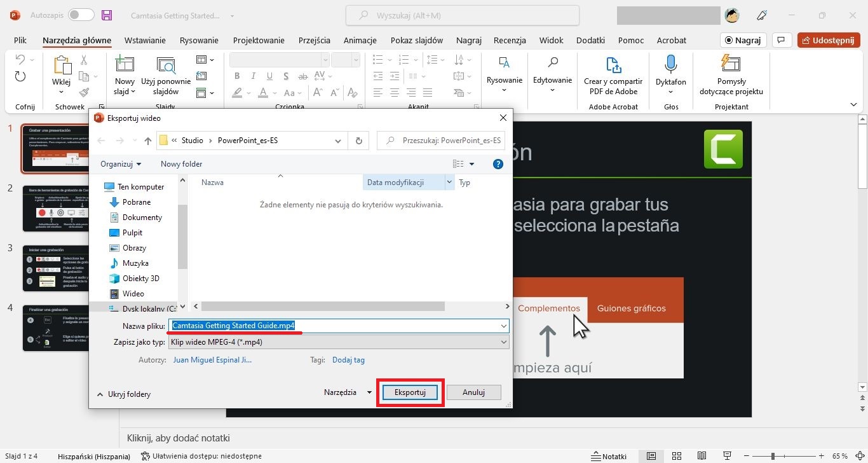Open the Animacje tab
Viewport: 868px width, 463px height.
[x=360, y=40]
